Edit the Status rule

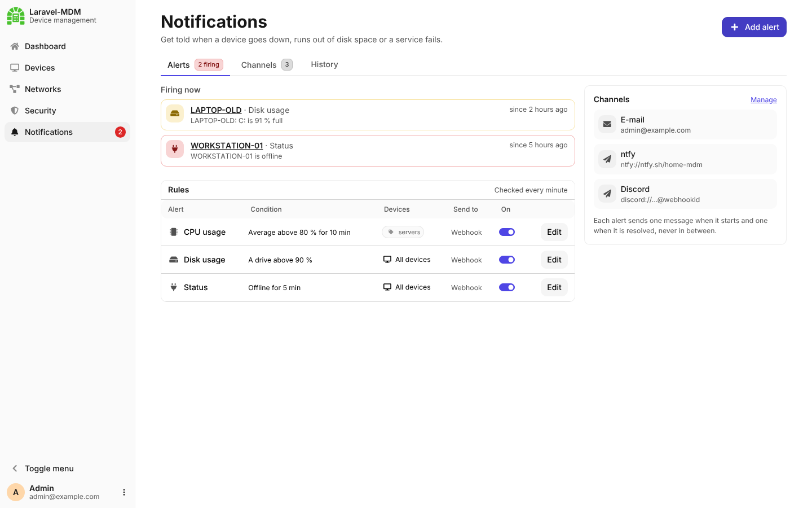(x=554, y=287)
